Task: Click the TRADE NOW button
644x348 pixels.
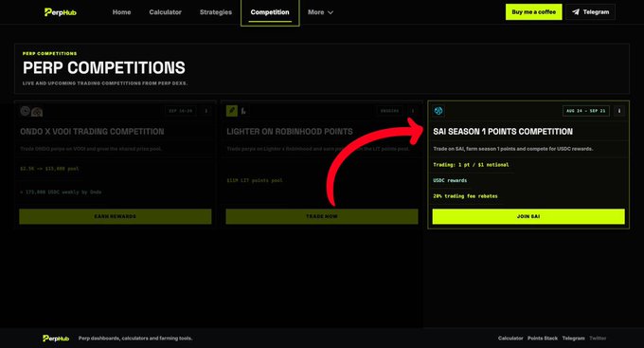Action: tap(322, 216)
